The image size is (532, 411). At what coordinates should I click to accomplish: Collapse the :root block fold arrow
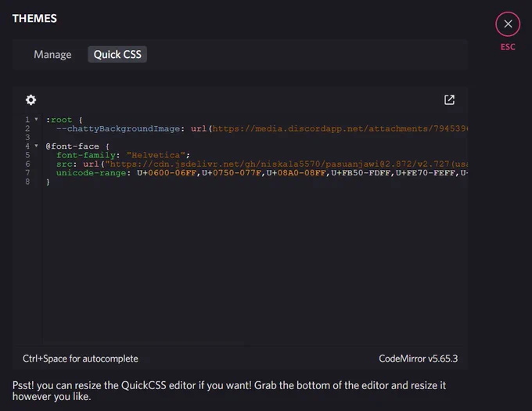[36, 119]
